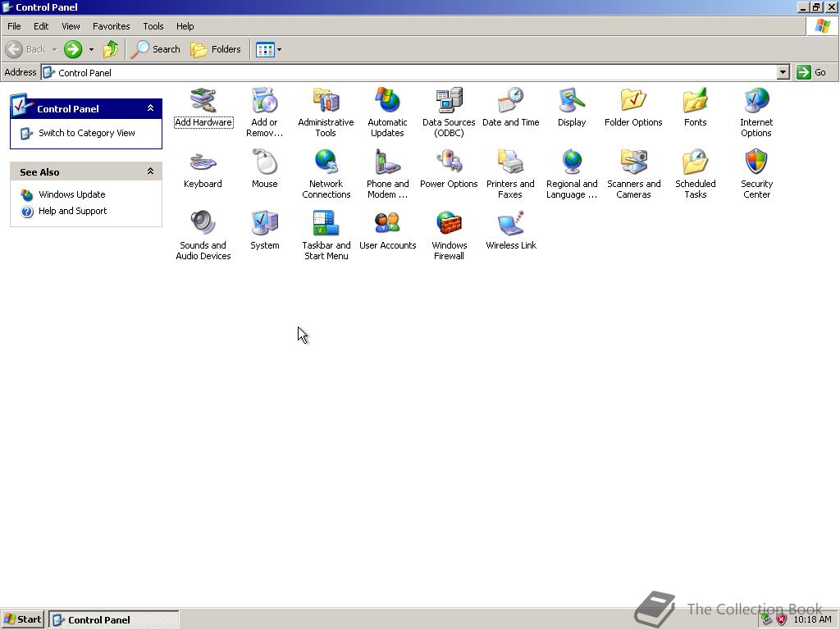The width and height of the screenshot is (840, 630).
Task: Select the Keyboard icon
Action: pos(203,169)
